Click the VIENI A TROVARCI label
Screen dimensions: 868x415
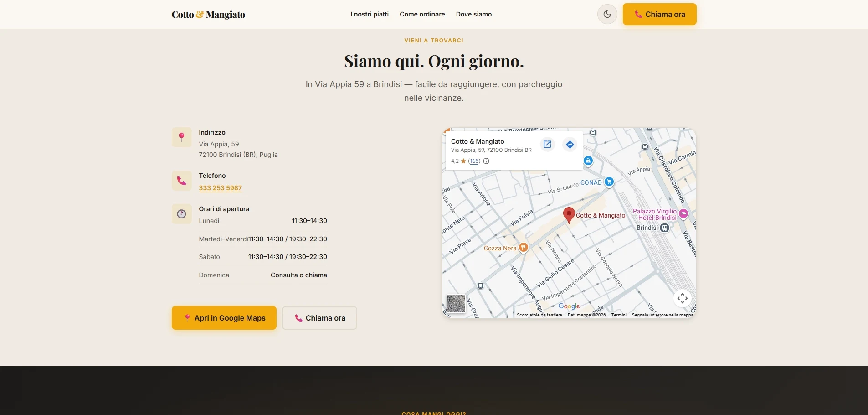point(434,41)
